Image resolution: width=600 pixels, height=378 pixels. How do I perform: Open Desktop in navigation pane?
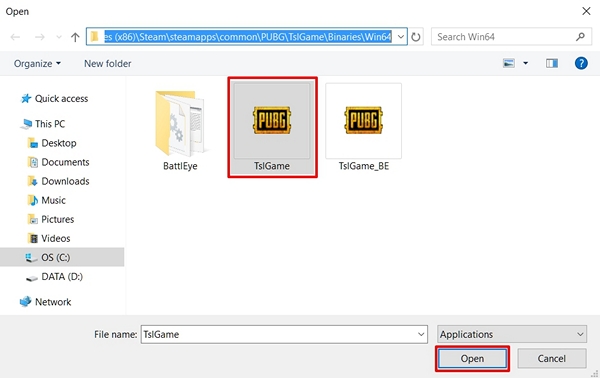52,143
